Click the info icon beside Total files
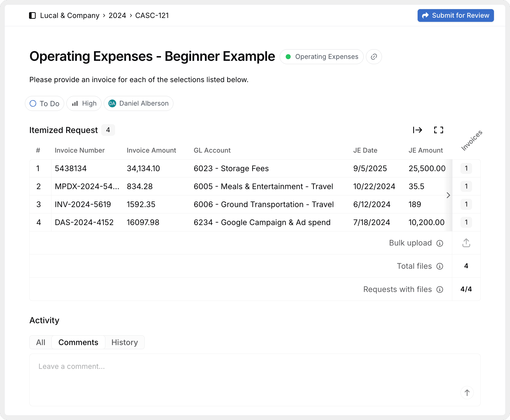 (x=439, y=266)
